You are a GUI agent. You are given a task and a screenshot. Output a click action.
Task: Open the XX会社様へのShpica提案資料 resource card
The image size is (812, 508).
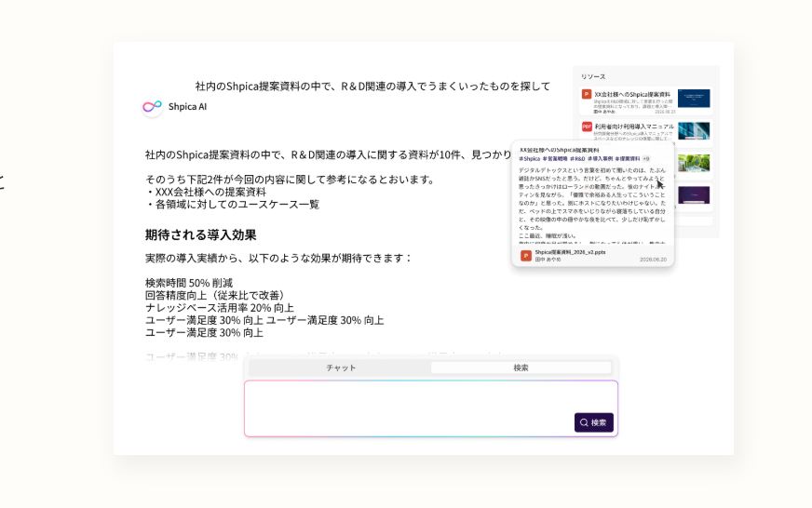click(645, 100)
